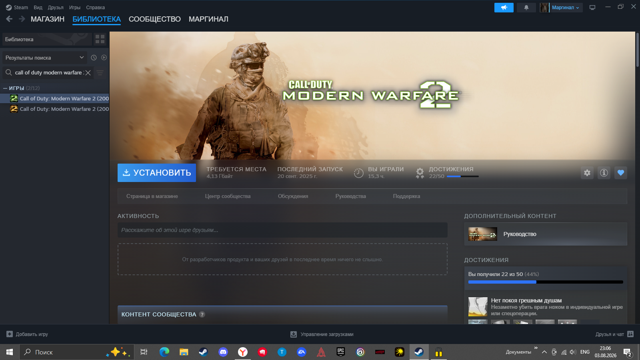Open Руководства link

pos(351,196)
